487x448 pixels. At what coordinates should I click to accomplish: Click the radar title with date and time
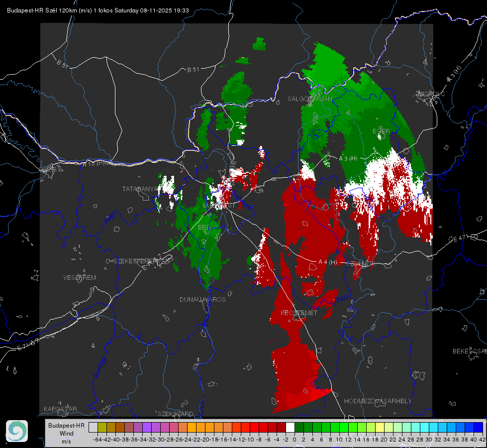tap(98, 10)
